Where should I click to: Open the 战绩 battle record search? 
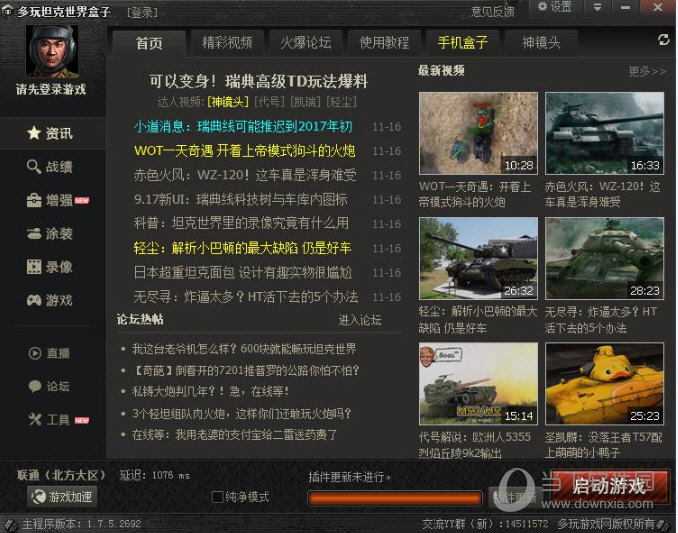coord(50,166)
